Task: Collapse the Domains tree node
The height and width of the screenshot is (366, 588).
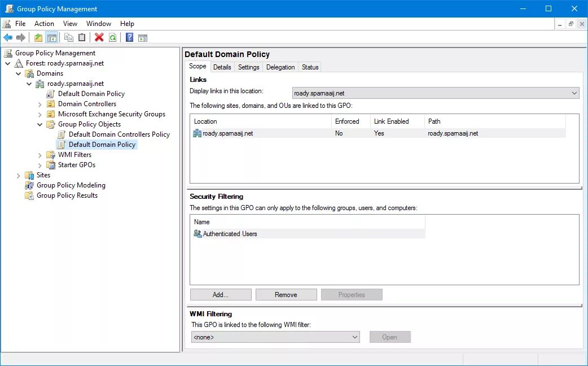Action: point(19,73)
